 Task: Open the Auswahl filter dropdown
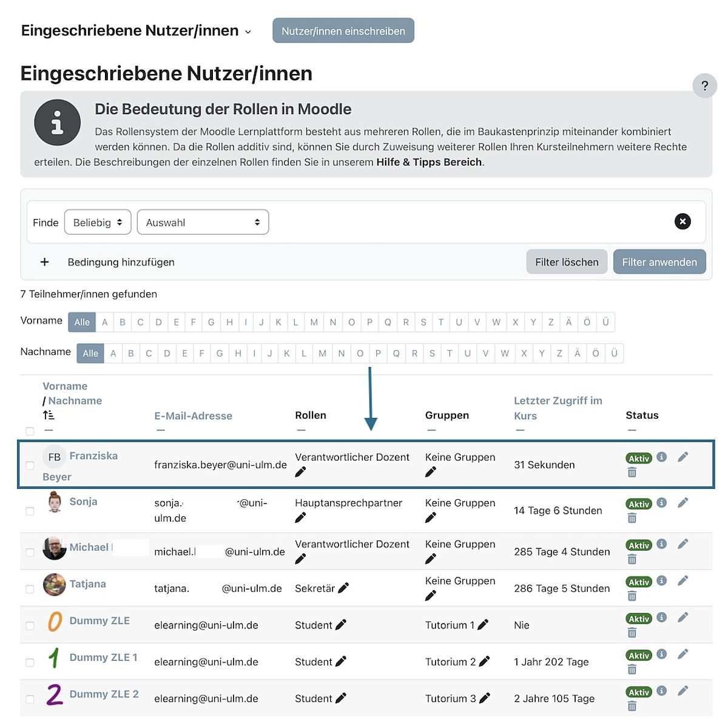203,223
